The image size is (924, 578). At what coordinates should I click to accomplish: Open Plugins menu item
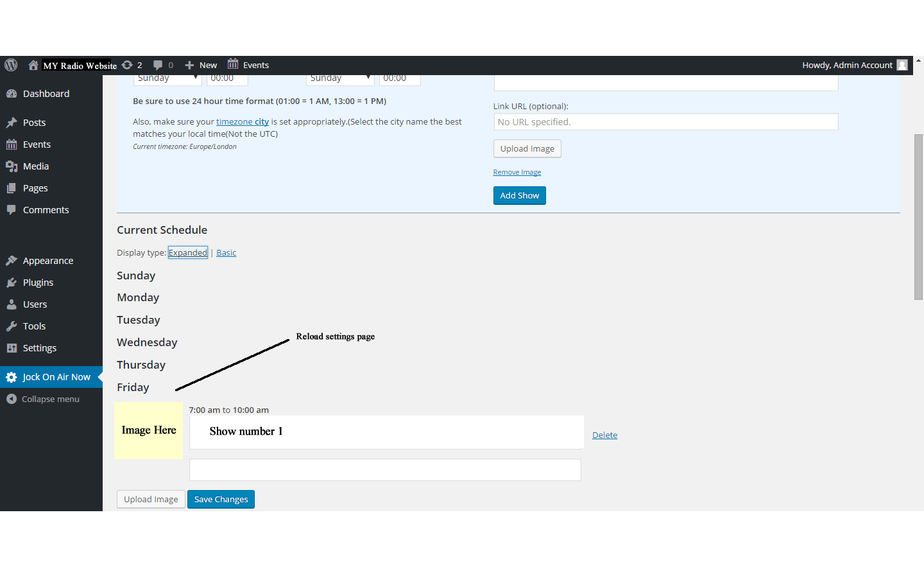click(x=38, y=283)
